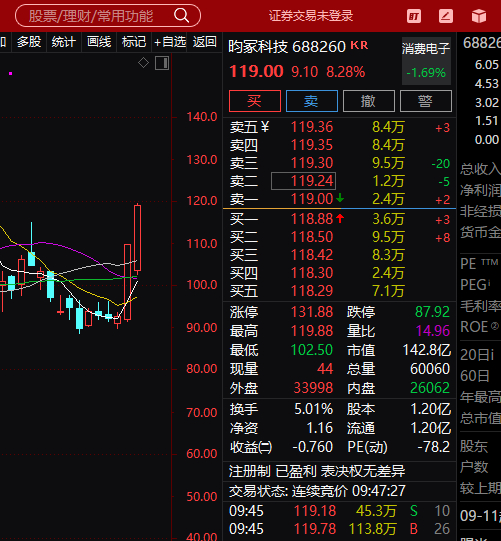The height and width of the screenshot is (541, 501).
Task: Click the 交易状态 连续竞价 status line
Action: pos(317,491)
